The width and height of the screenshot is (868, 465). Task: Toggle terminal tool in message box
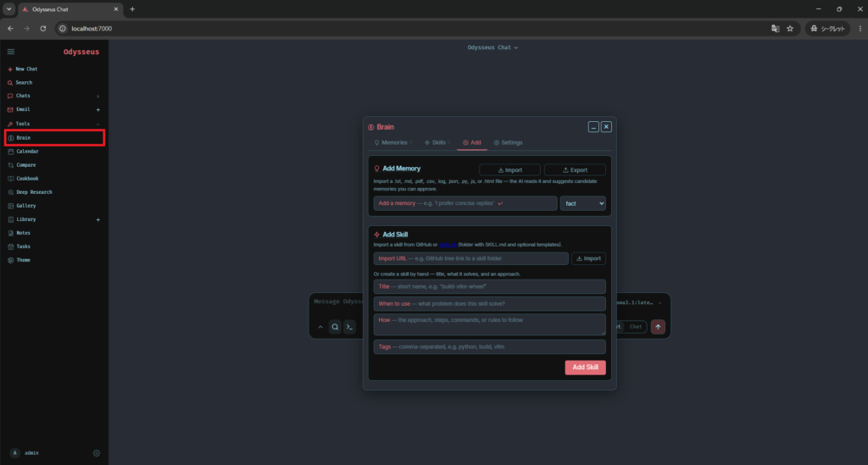coord(349,327)
